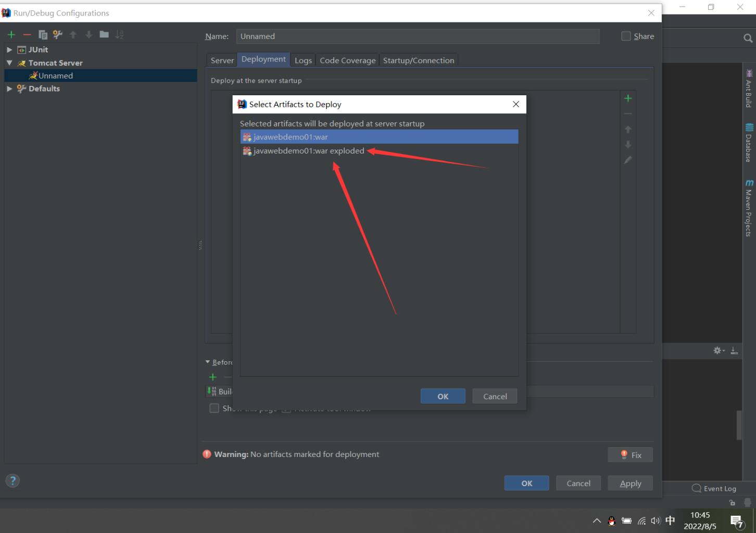Image resolution: width=756 pixels, height=533 pixels.
Task: Click Apply in Run/Debug Configurations
Action: tap(631, 483)
